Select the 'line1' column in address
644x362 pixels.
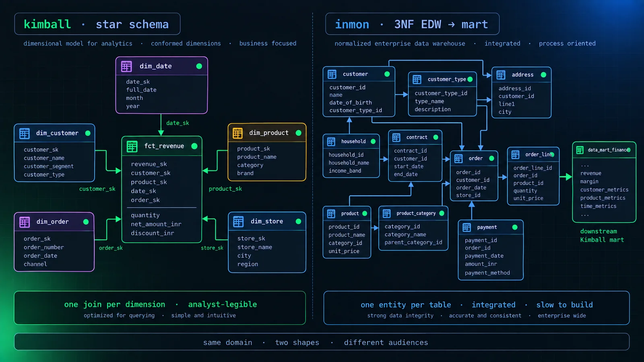(x=507, y=104)
